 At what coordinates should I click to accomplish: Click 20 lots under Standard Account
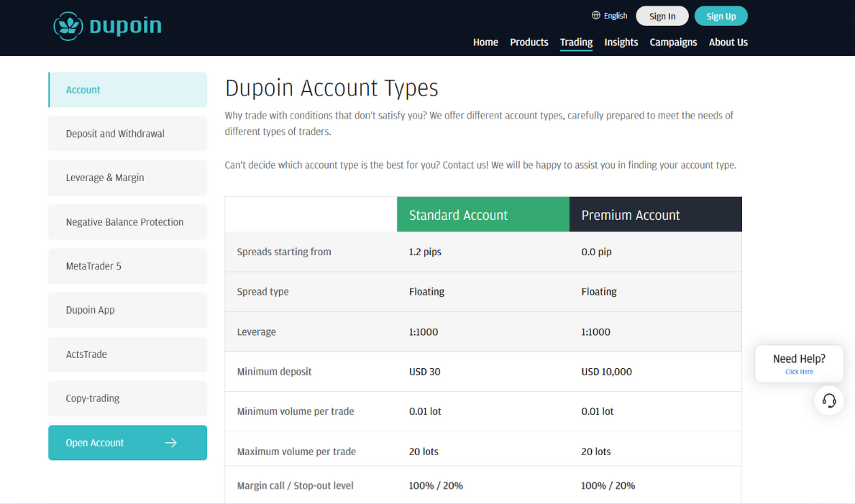tap(424, 452)
